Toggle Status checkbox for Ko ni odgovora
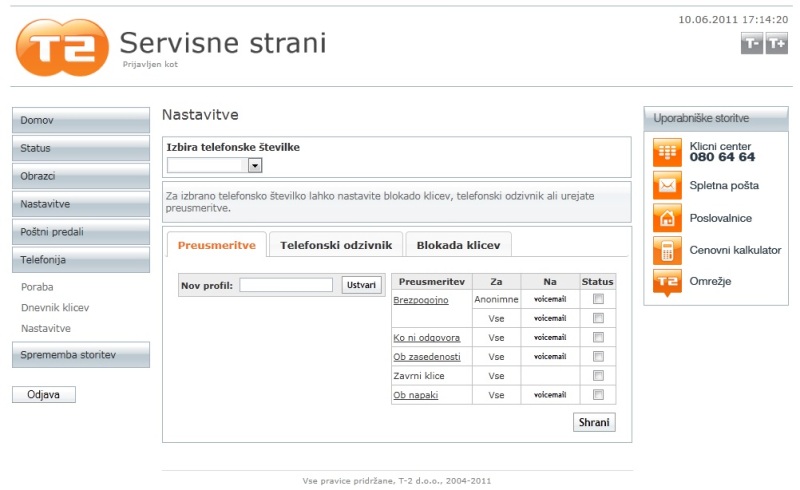This screenshot has width=800, height=490. [x=598, y=338]
